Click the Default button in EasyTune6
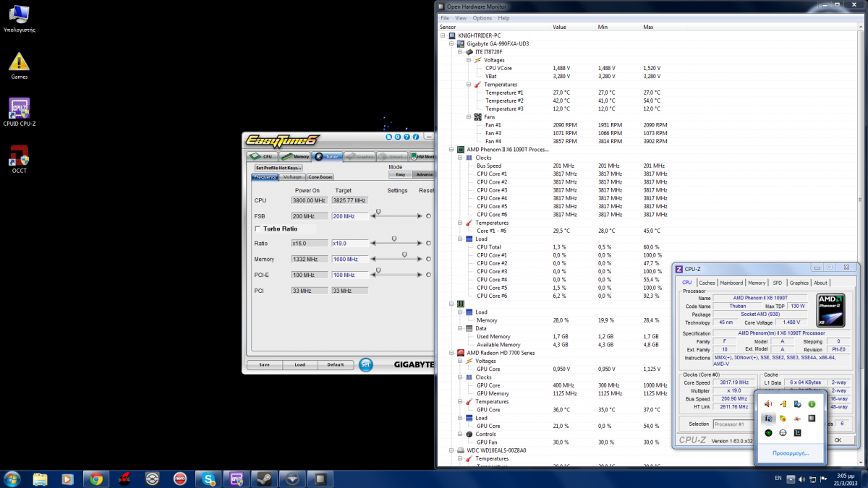The width and height of the screenshot is (868, 488). [x=335, y=364]
